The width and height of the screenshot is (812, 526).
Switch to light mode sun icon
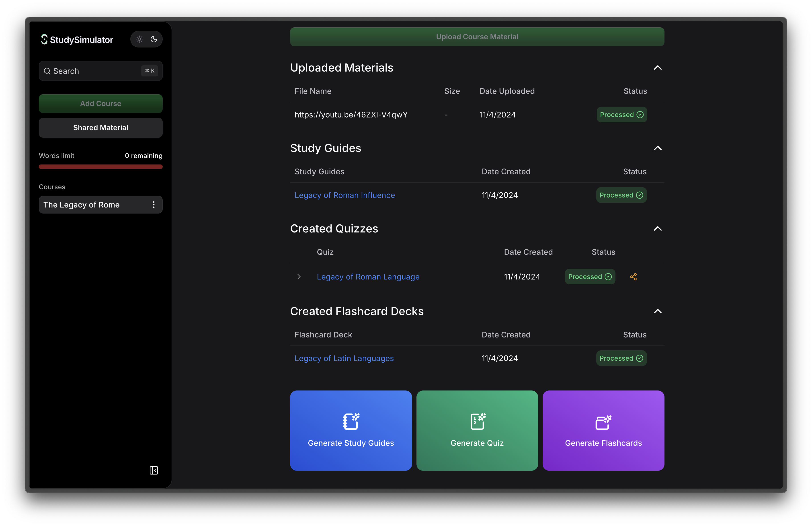pos(139,39)
